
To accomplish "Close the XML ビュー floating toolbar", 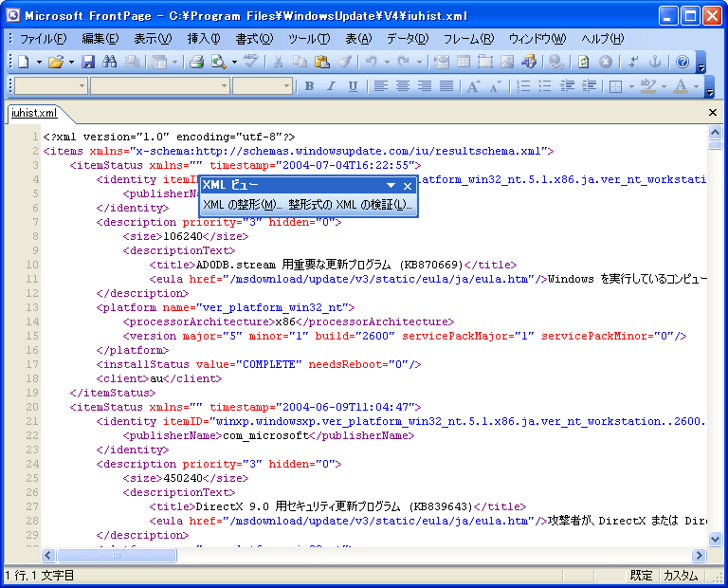I will 408,186.
